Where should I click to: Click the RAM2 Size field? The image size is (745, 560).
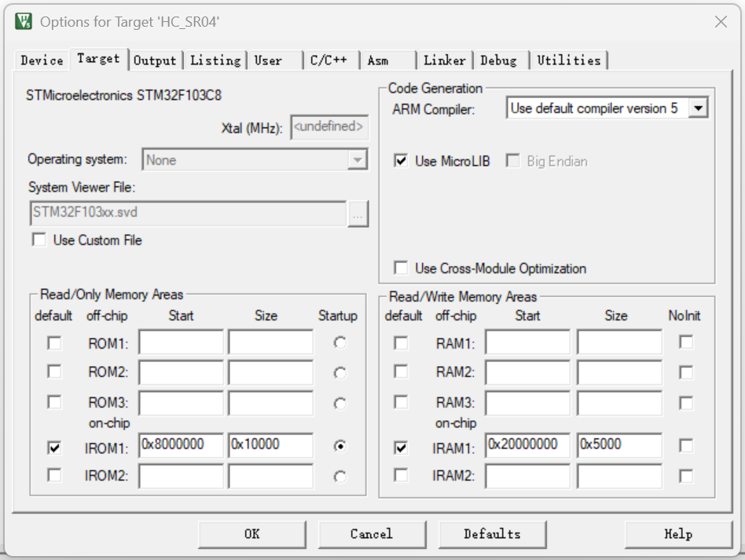pos(619,372)
